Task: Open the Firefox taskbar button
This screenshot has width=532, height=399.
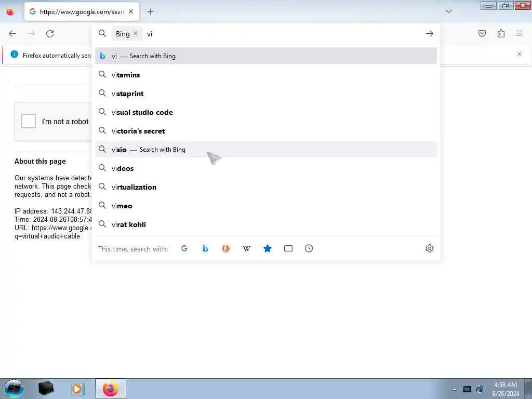Action: pos(111,389)
